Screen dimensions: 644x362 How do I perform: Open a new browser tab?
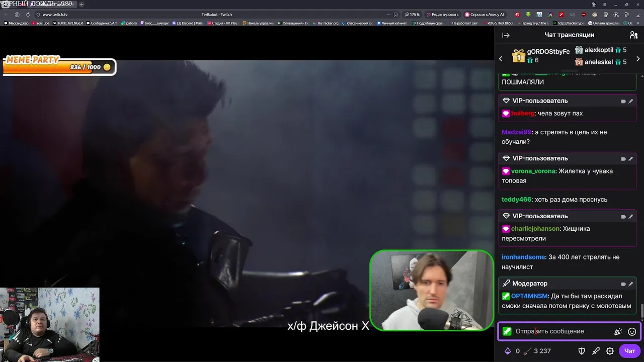click(x=82, y=4)
